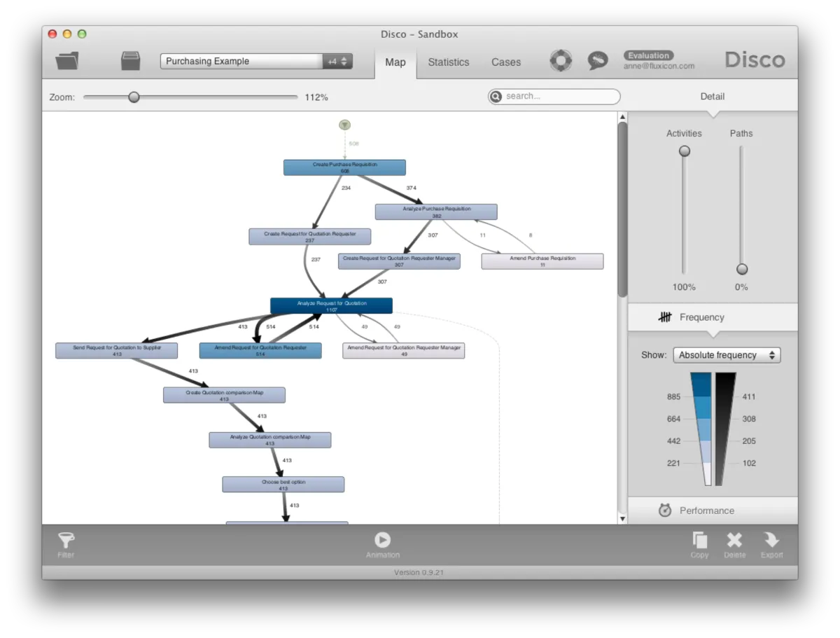Select the Analyze Purchase Requisition node

(x=436, y=211)
